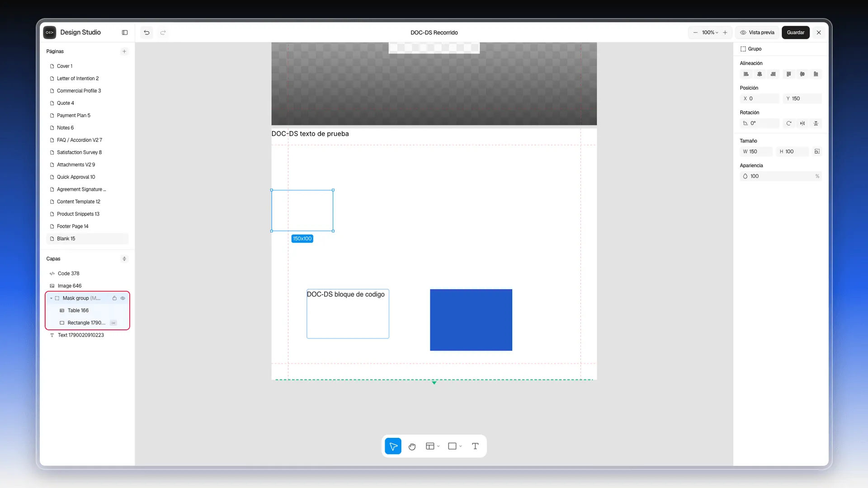The width and height of the screenshot is (868, 488).
Task: Flip vertically in Rotación row
Action: [816, 123]
